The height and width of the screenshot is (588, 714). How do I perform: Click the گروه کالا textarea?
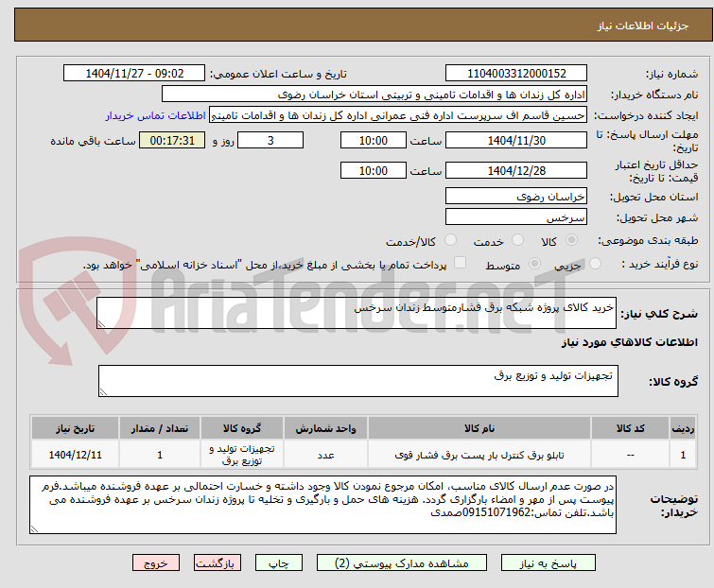[357, 381]
